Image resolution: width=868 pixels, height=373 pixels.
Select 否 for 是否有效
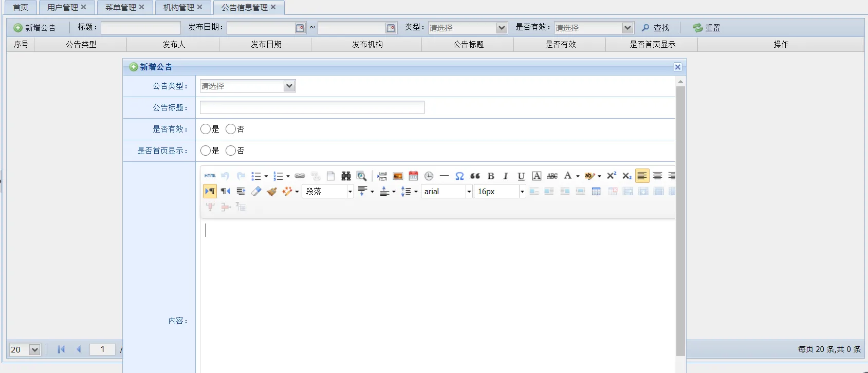pos(231,129)
